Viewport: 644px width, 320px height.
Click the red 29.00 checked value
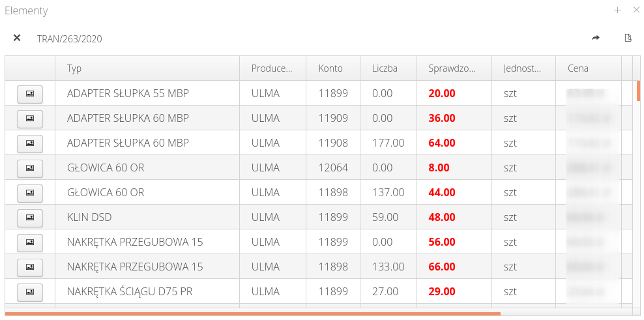tap(441, 291)
